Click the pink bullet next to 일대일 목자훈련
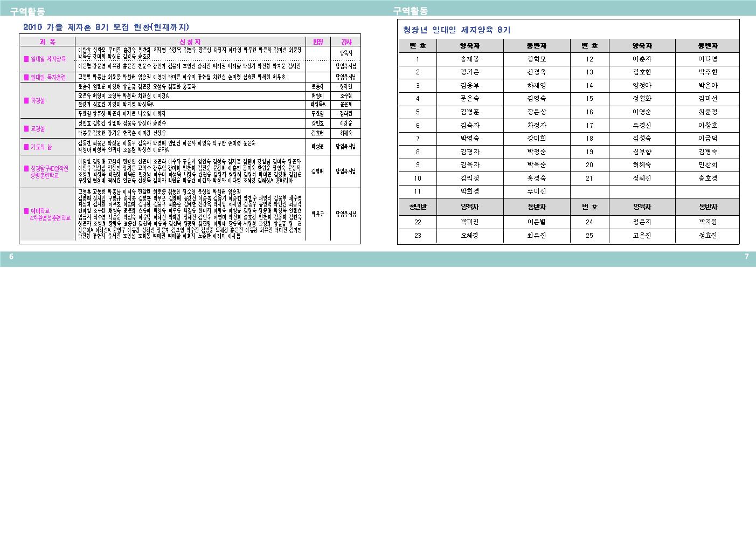The height and width of the screenshot is (535, 756). tap(26, 77)
